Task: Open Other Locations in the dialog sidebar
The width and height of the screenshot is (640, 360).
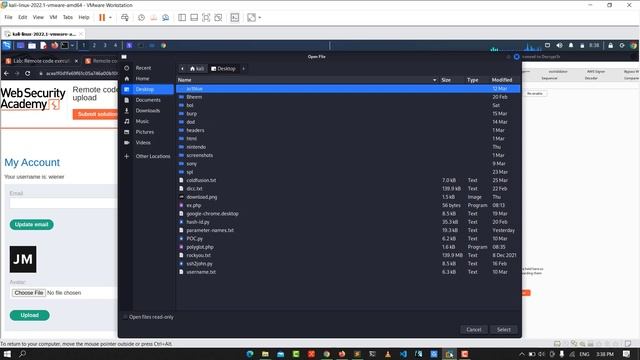Action: [x=147, y=156]
